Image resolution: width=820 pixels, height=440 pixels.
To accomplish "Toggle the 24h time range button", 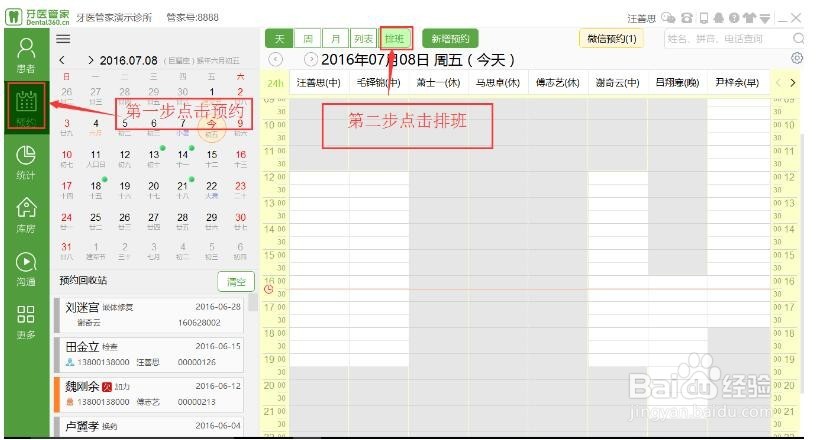I will pos(275,83).
